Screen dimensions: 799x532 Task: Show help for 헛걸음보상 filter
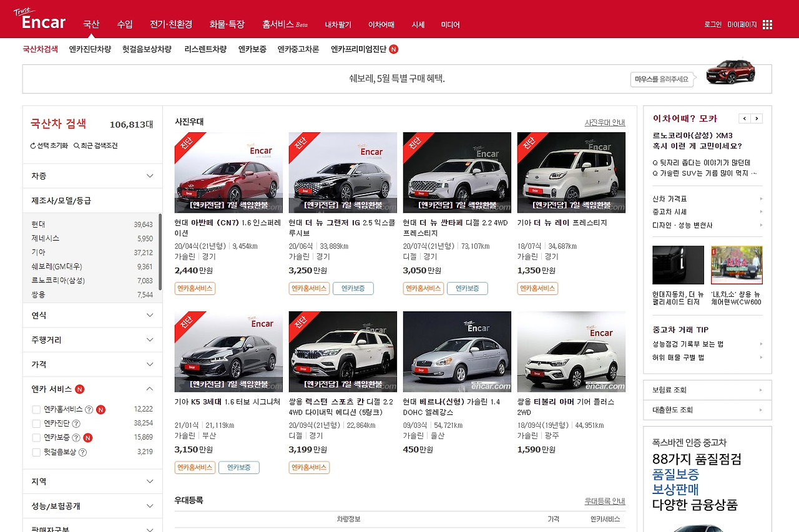pos(82,452)
